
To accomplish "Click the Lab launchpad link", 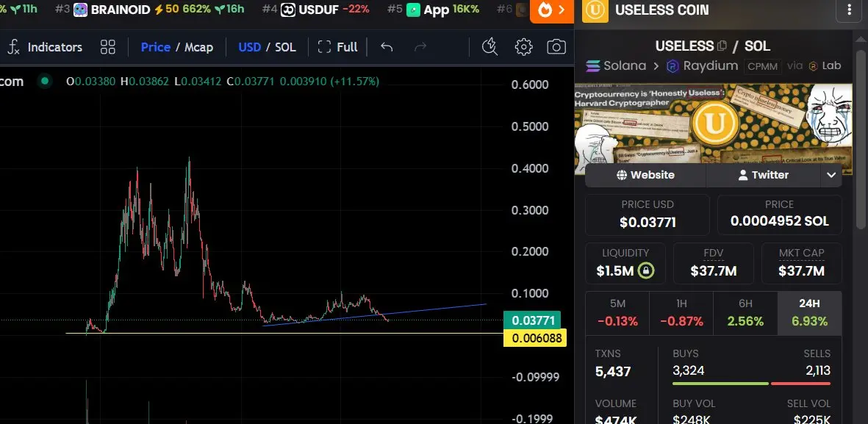I will click(824, 66).
